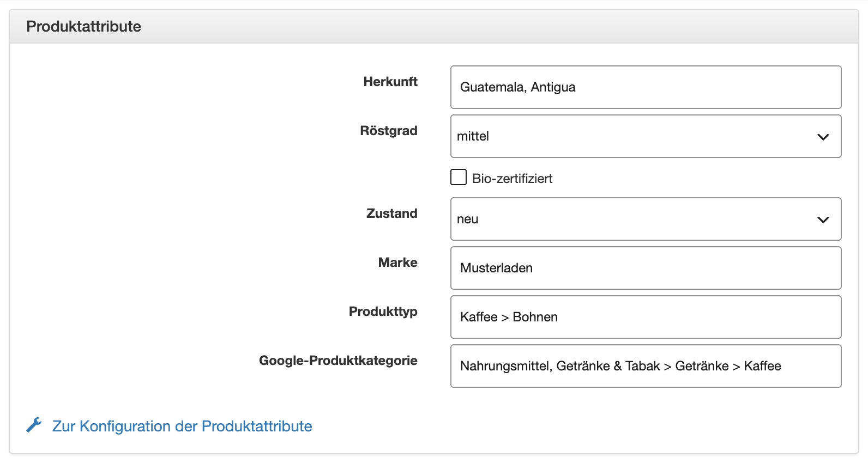The image size is (868, 463).
Task: Open the Röstgrad dropdown showing mittel
Action: [x=646, y=136]
